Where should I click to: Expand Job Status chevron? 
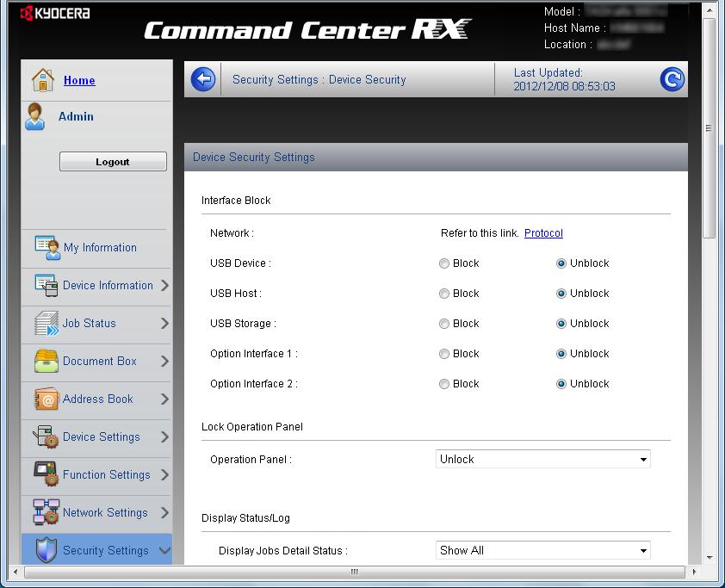(x=164, y=323)
